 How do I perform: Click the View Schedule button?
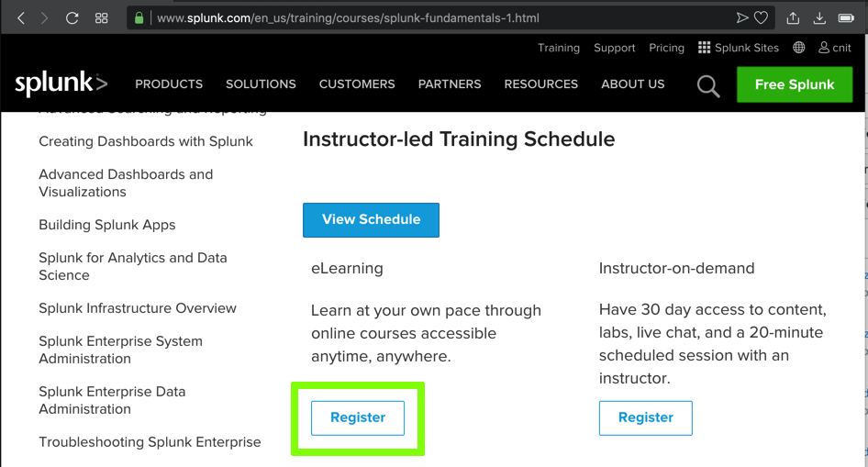point(371,219)
